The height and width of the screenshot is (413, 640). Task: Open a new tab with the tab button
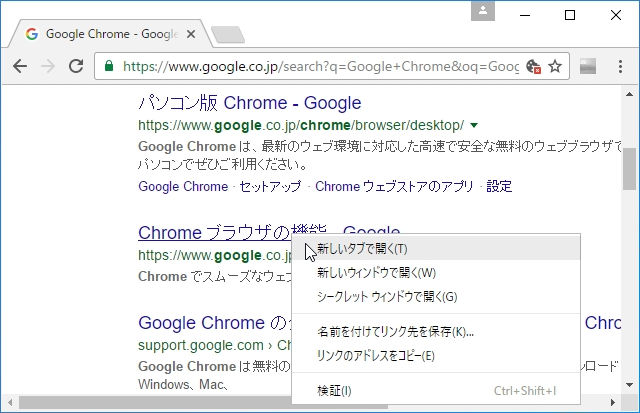click(x=228, y=35)
